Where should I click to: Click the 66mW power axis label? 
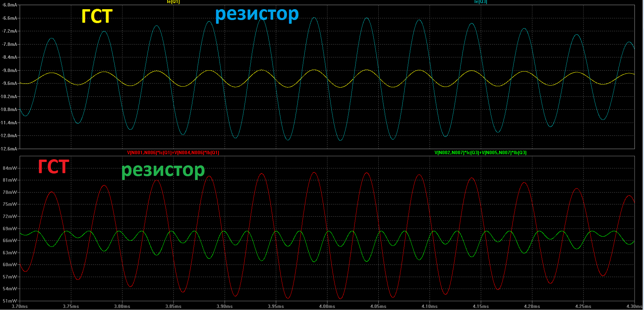(x=10, y=240)
